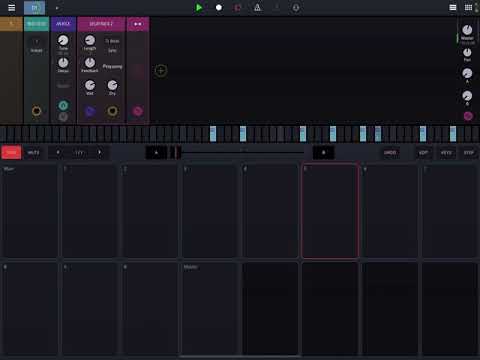Image resolution: width=480 pixels, height=360 pixels.
Task: Step to the previous pad bank arrow
Action: [x=58, y=152]
